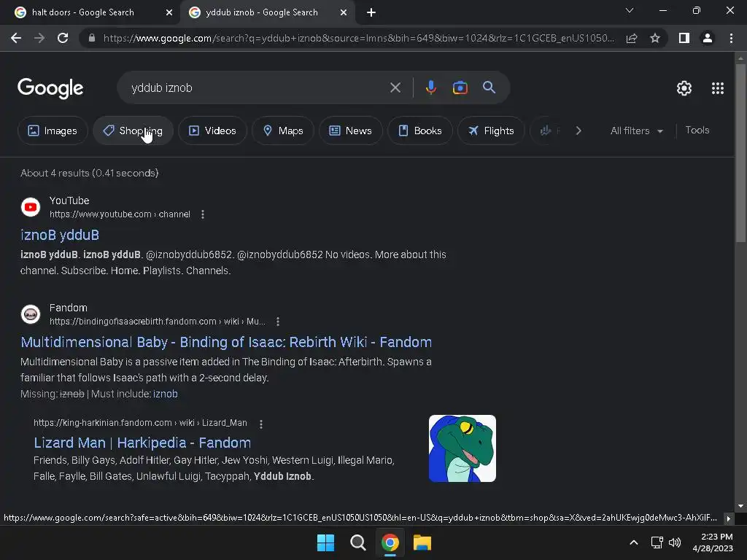Close the halt doors tab
This screenshot has width=747, height=560.
pyautogui.click(x=169, y=12)
